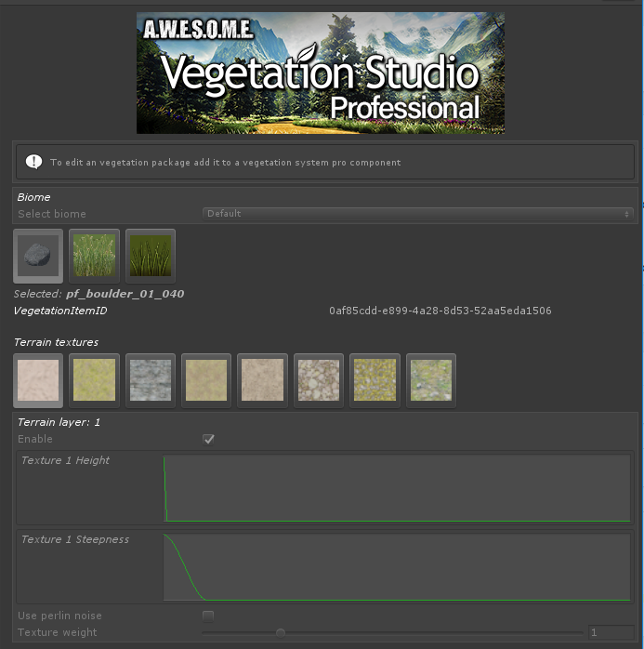Viewport: 644px width, 649px height.
Task: Choose the fifth beige dirt terrain texture
Action: pyautogui.click(x=263, y=380)
